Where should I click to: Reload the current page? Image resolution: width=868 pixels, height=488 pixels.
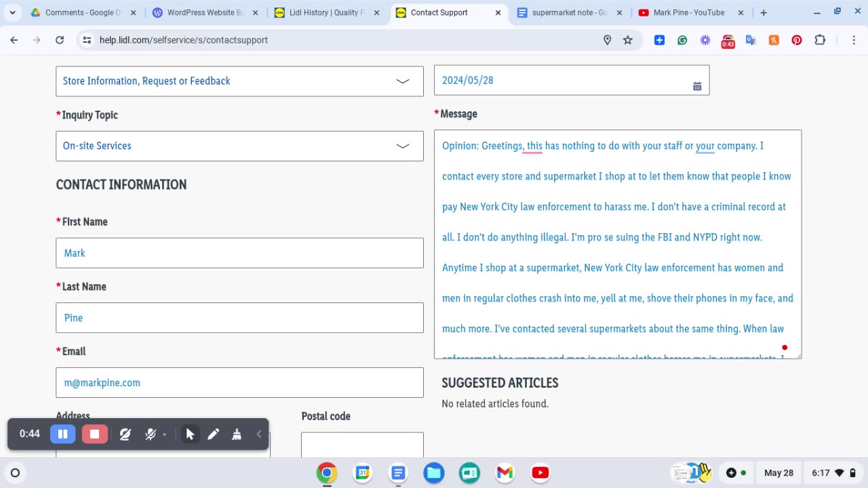(x=60, y=40)
